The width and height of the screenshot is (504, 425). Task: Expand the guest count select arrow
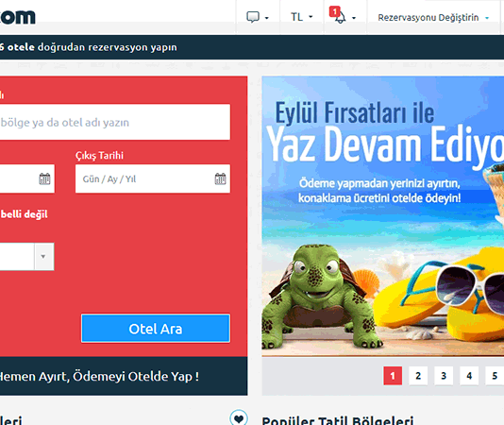[x=43, y=256]
